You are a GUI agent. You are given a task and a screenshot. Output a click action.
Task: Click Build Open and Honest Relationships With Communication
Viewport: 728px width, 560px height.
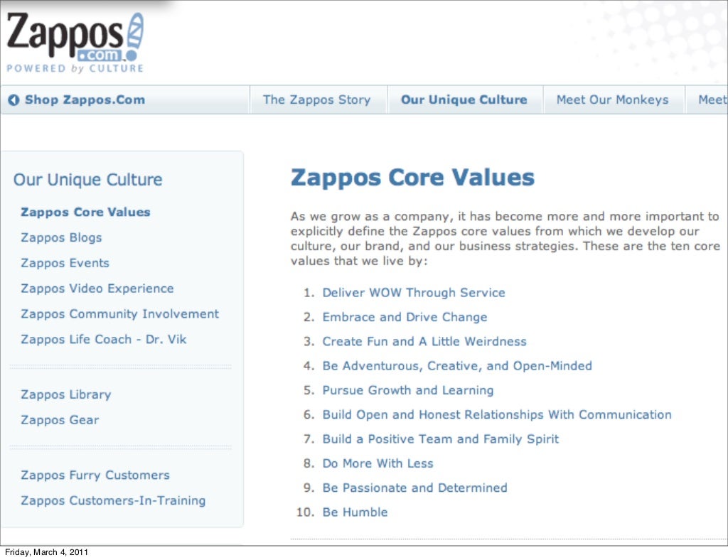[x=497, y=415]
